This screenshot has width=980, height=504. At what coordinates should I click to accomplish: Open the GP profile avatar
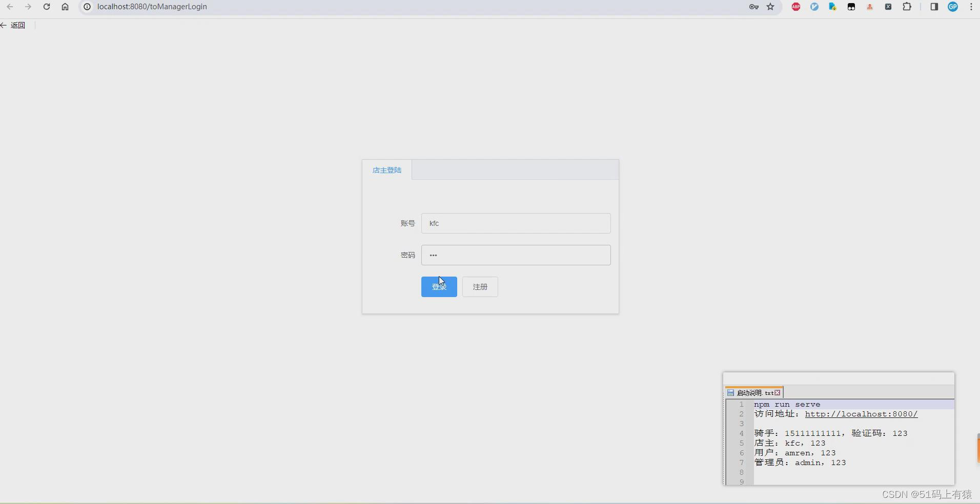(953, 7)
